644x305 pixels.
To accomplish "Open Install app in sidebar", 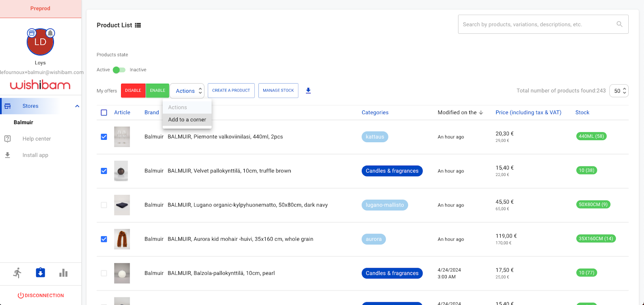I will pyautogui.click(x=35, y=155).
